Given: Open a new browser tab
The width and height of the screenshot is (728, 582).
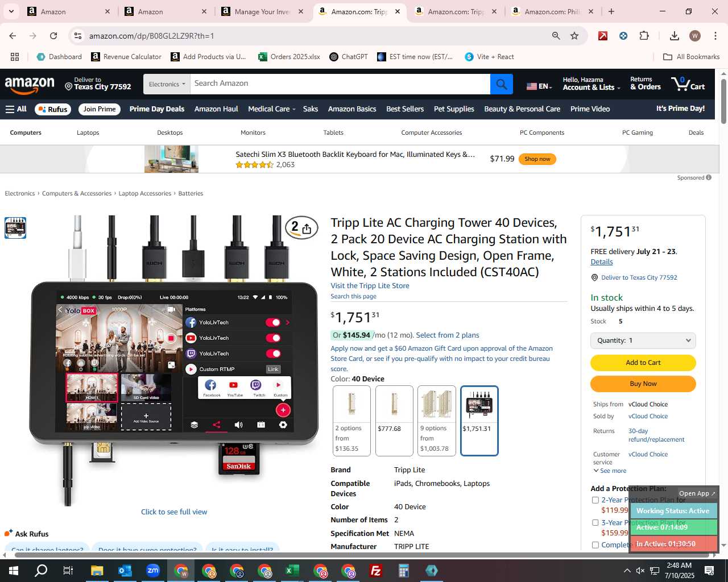Looking at the screenshot, I should (x=611, y=11).
